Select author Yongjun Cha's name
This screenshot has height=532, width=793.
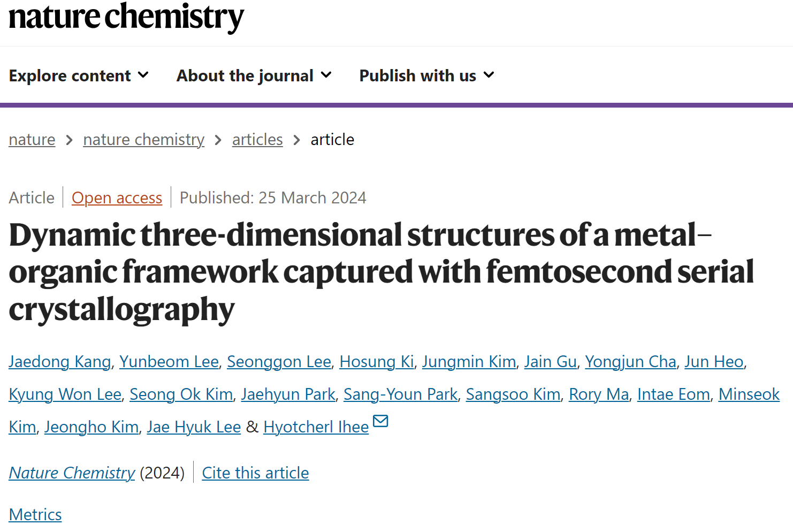tap(631, 362)
